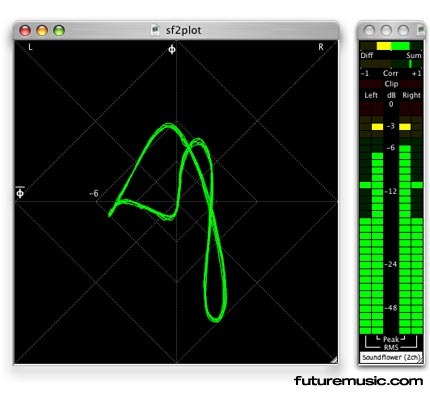The height and width of the screenshot is (415, 430).
Task: Click the yellow -3 dB left peak segment
Action: [378, 127]
